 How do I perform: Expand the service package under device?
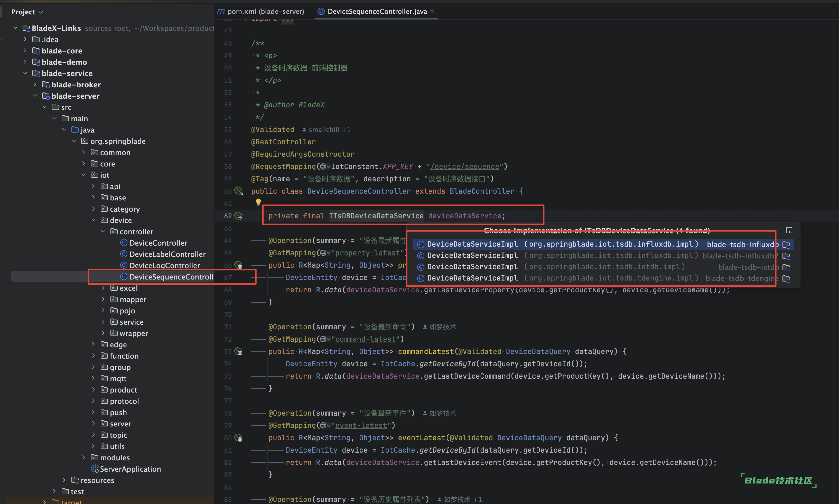click(x=103, y=322)
